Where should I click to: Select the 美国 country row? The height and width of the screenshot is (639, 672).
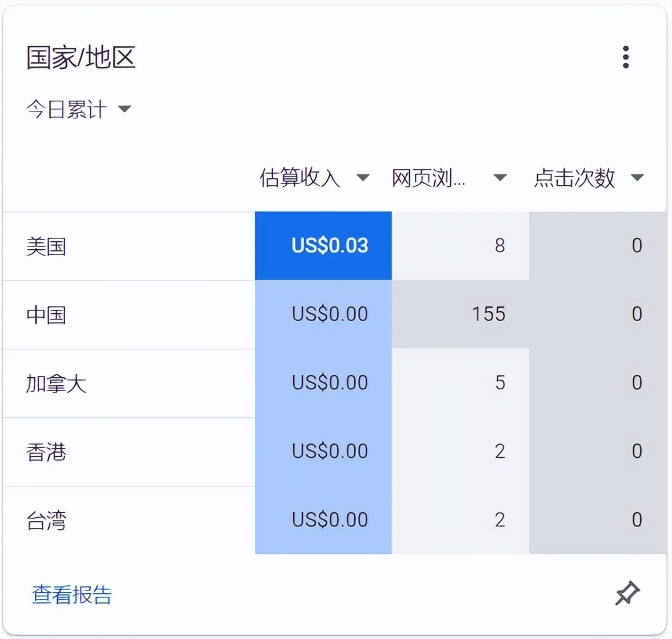tap(47, 246)
